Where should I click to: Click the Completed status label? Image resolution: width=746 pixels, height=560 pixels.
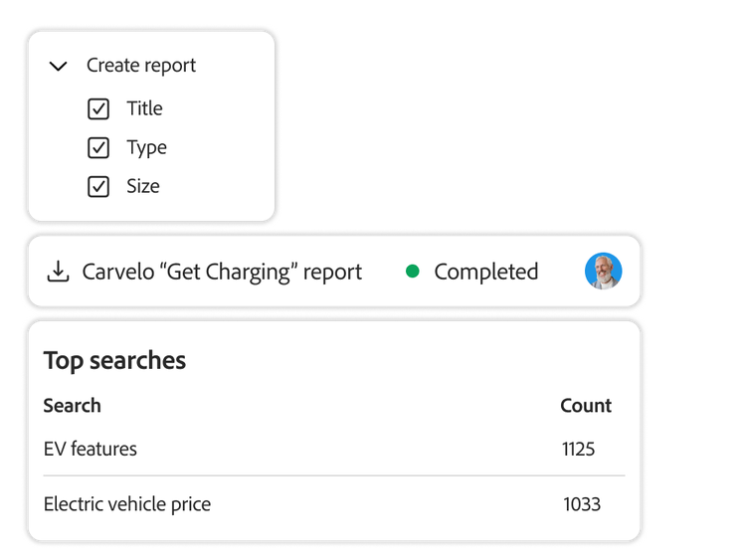485,272
